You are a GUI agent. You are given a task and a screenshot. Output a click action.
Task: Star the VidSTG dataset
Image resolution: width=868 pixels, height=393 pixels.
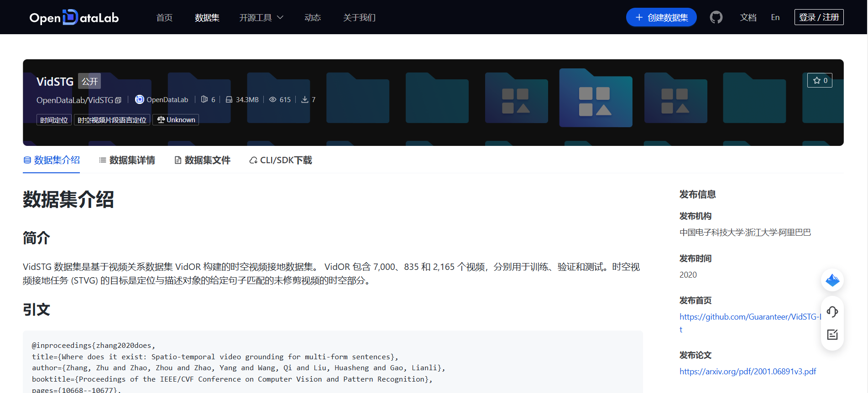click(x=820, y=80)
